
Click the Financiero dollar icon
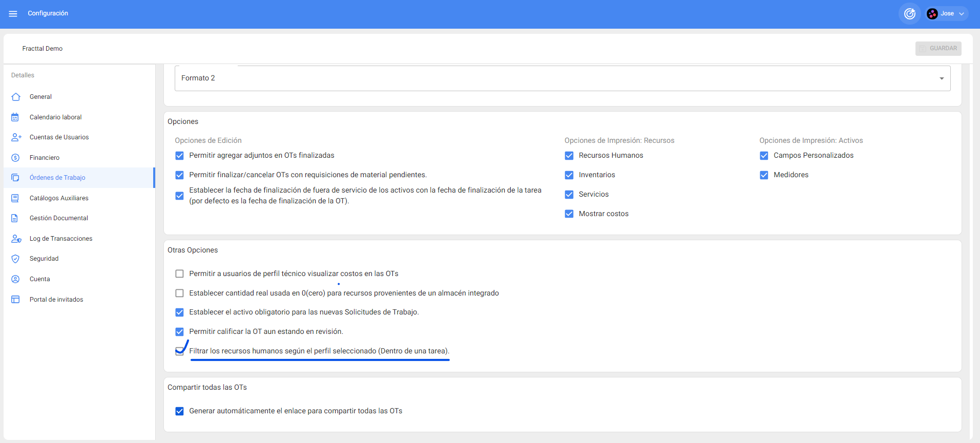[x=15, y=158]
